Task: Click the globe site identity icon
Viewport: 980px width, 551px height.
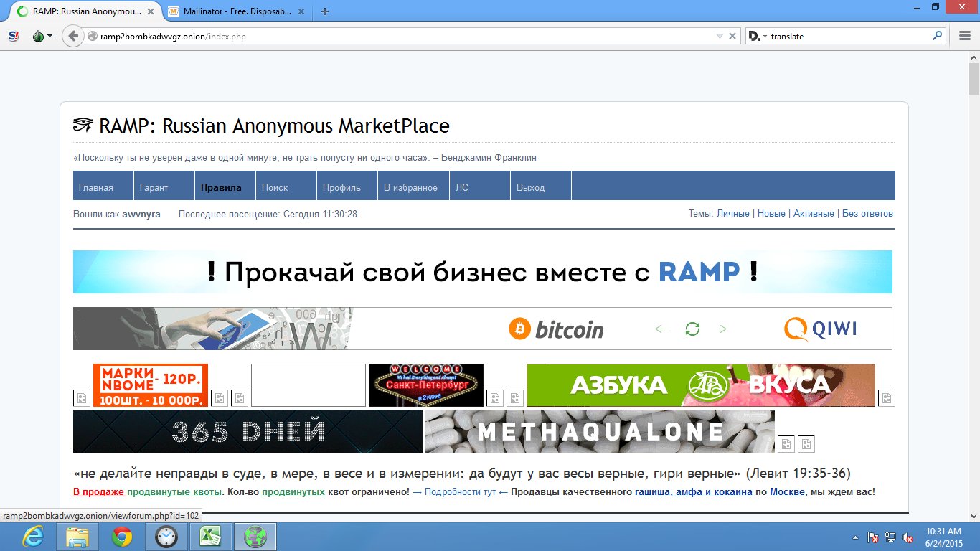Action: (92, 36)
